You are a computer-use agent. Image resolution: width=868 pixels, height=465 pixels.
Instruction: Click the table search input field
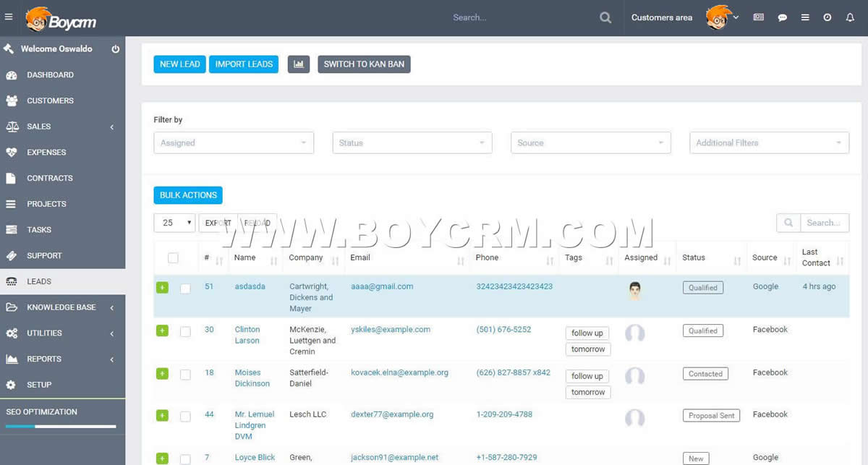point(824,223)
